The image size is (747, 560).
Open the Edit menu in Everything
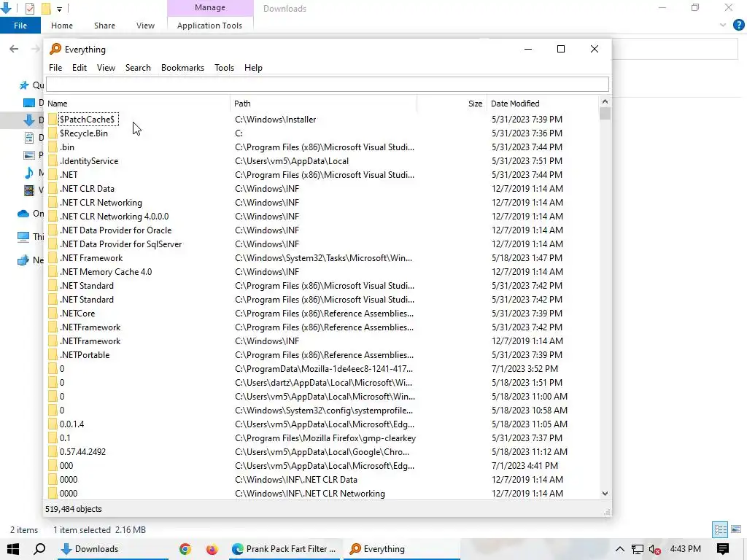click(x=79, y=68)
